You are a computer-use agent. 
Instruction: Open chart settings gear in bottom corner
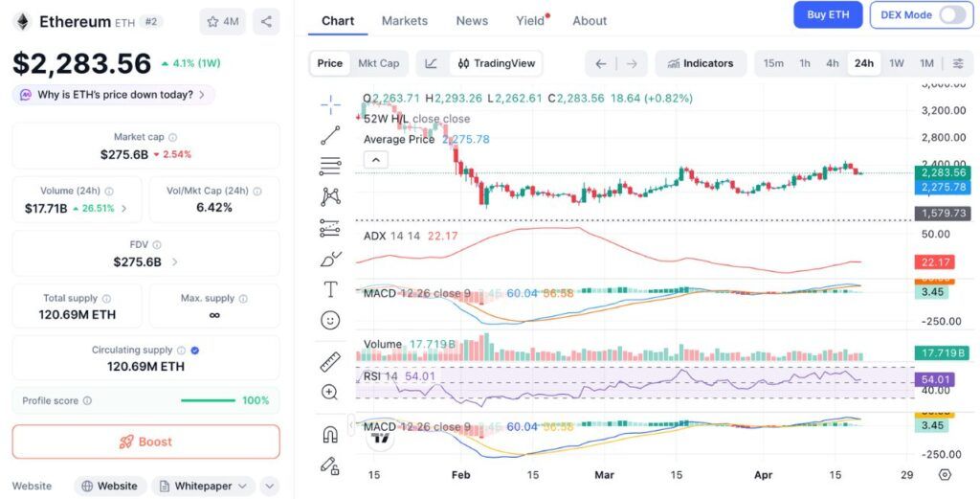coord(945,475)
